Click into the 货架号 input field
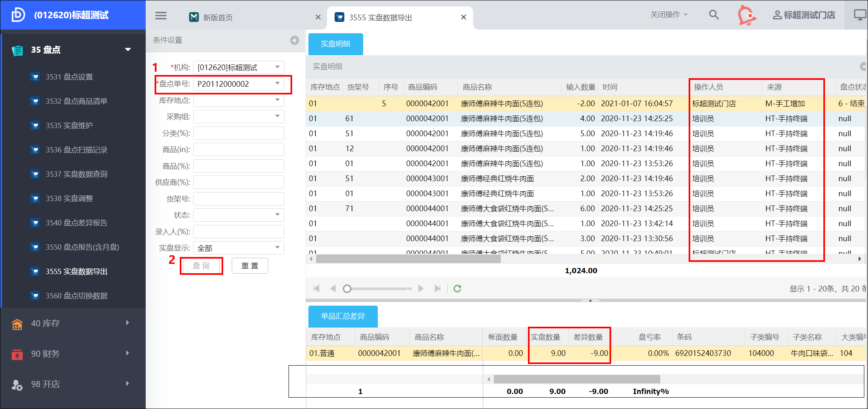Viewport: 868px width, 409px height. [239, 199]
